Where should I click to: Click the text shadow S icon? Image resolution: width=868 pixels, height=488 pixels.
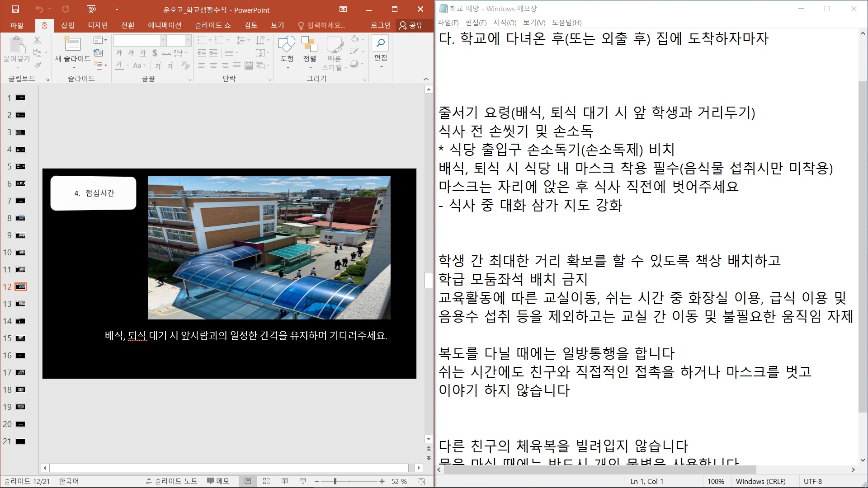(x=155, y=53)
